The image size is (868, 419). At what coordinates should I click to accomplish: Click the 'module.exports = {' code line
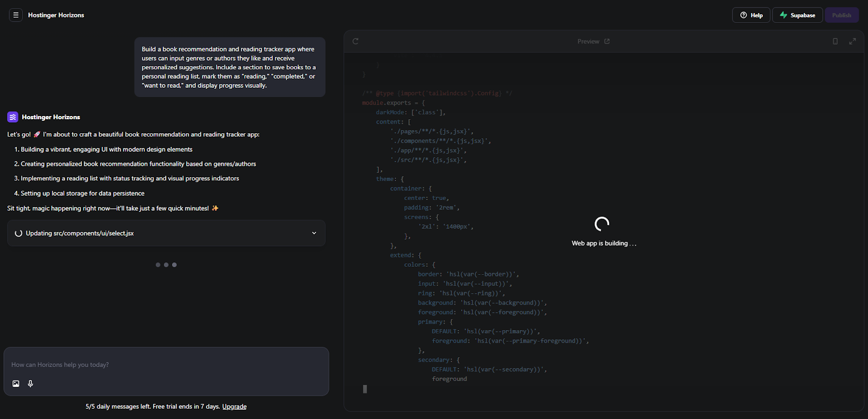394,103
